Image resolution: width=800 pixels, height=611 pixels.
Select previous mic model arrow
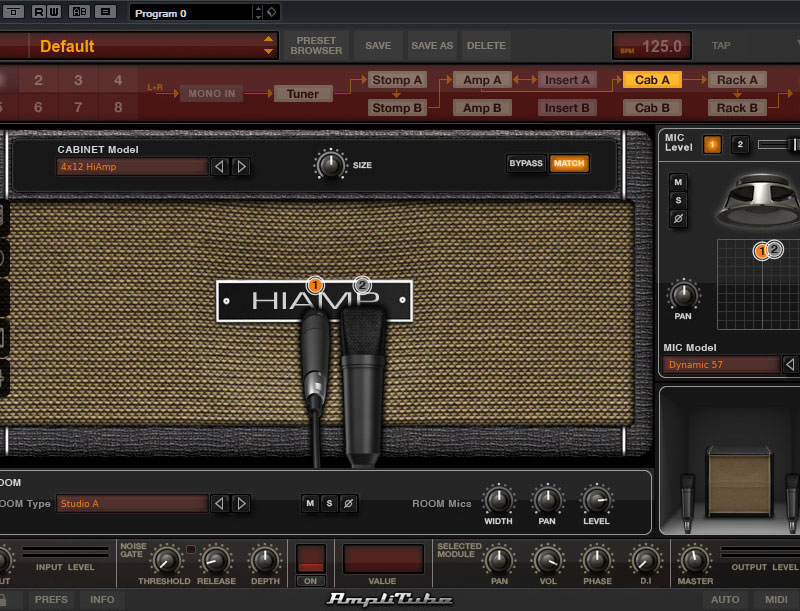click(x=790, y=365)
